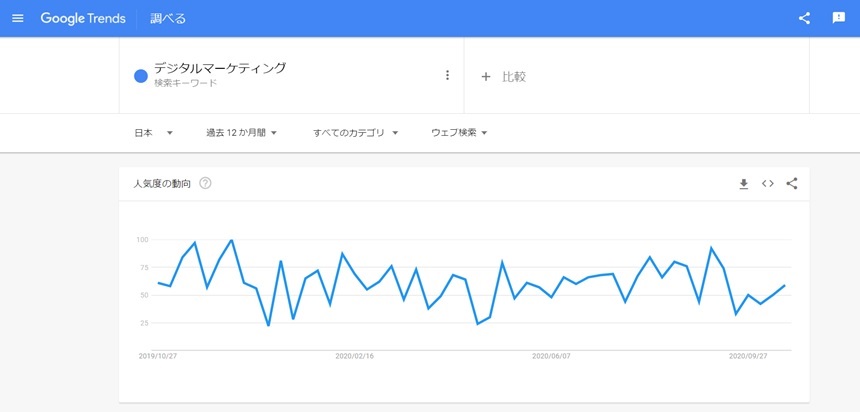Click the デジタルマーケティング search term
860x412 pixels.
point(220,68)
